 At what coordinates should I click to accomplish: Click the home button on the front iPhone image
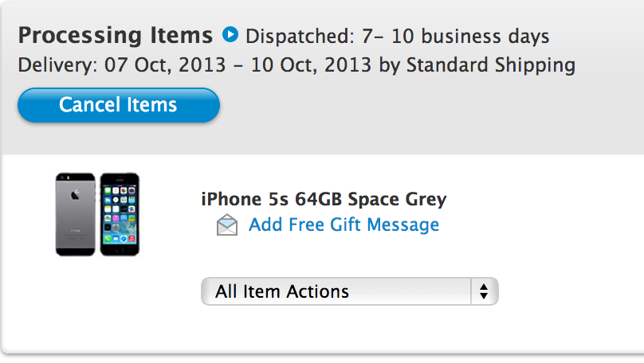tap(120, 249)
